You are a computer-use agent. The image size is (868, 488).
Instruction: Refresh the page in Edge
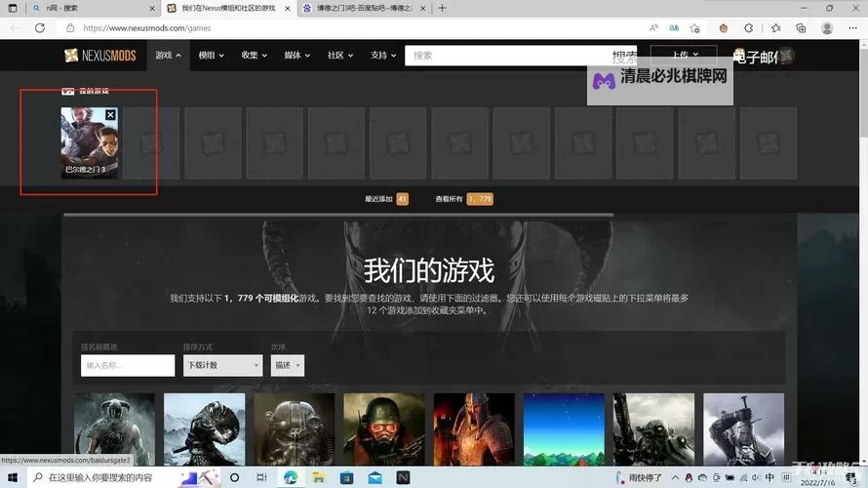[40, 27]
